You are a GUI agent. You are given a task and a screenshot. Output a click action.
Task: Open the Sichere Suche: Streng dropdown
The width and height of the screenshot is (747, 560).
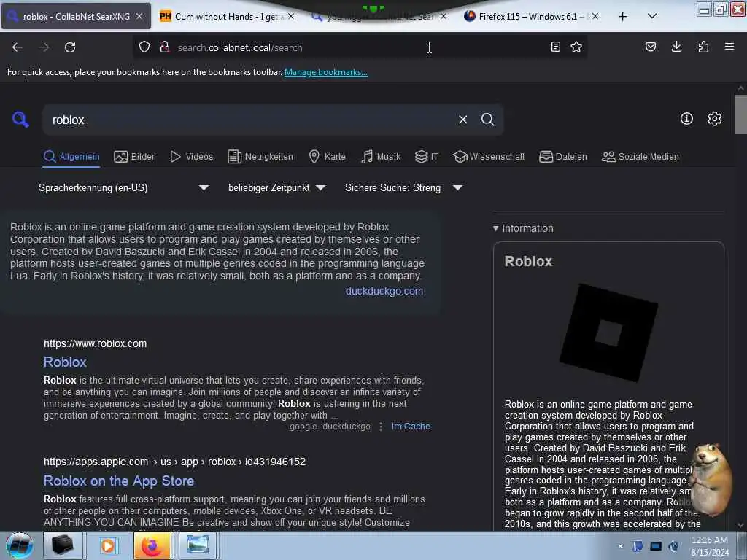pos(403,187)
